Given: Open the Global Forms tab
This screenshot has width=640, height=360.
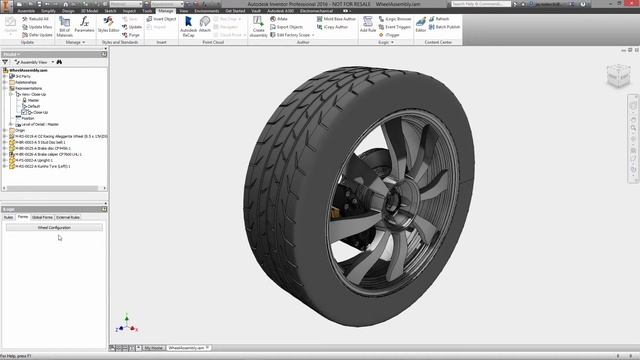Looking at the screenshot, I should (42, 218).
